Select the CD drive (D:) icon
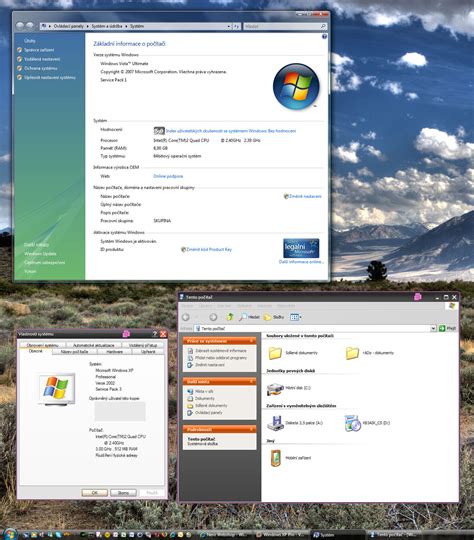The width and height of the screenshot is (474, 540). pos(352,423)
